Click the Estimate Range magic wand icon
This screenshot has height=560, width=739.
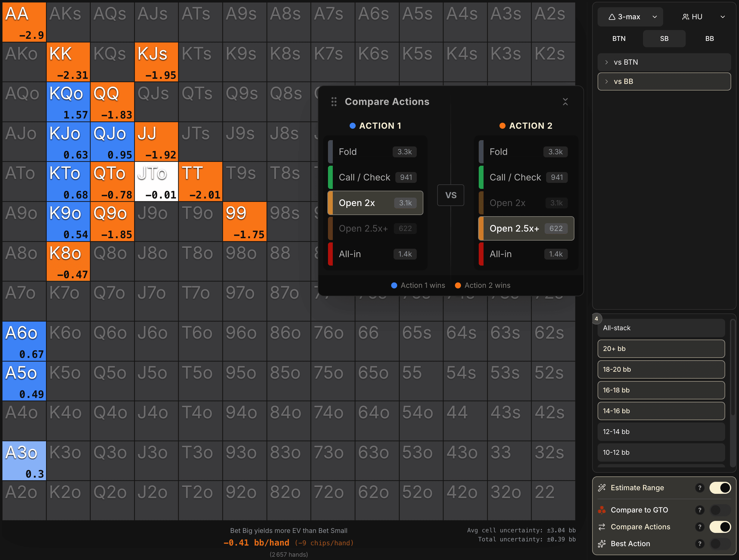click(602, 488)
